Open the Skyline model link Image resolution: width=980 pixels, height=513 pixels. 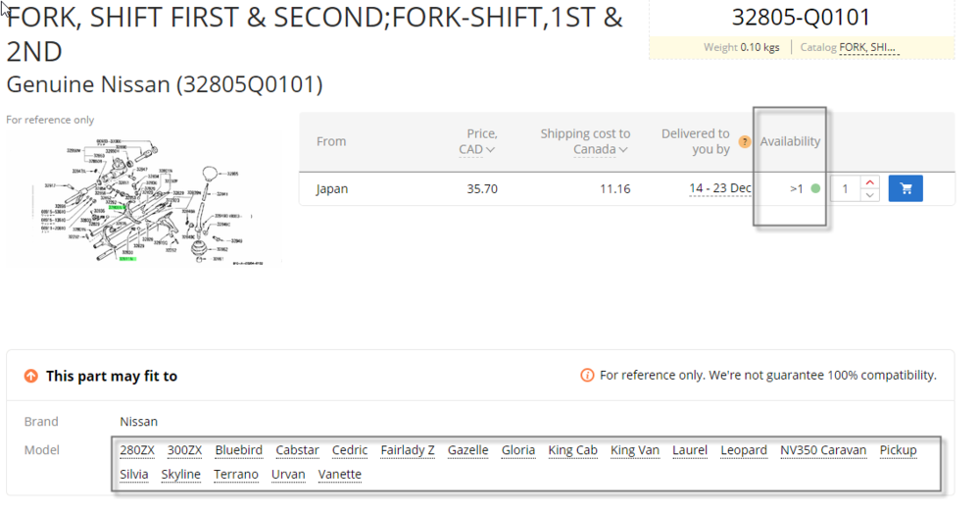coord(180,474)
